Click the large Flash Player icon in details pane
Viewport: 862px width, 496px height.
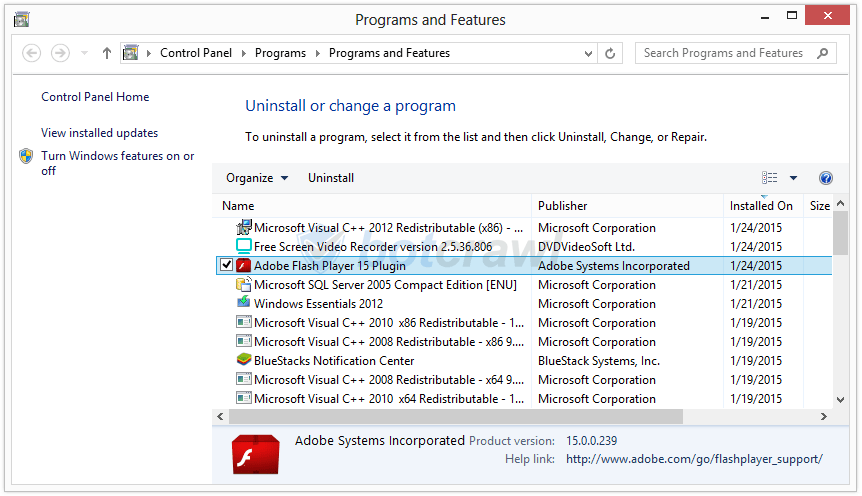click(256, 454)
